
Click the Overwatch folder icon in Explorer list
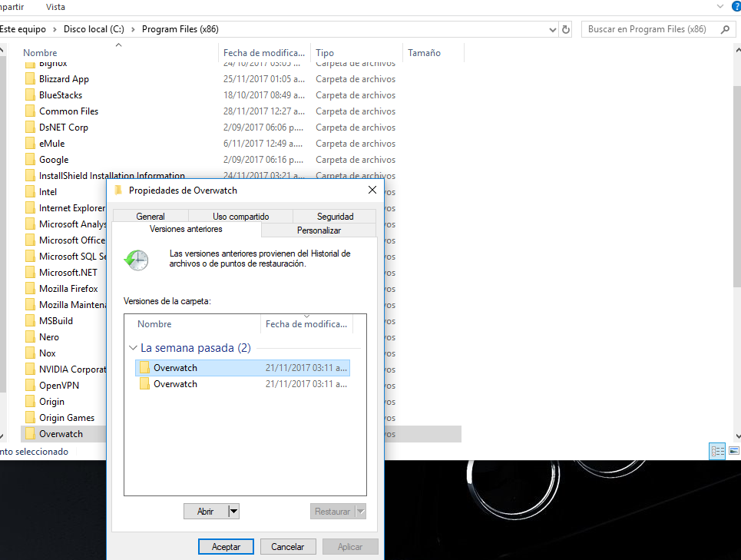[30, 433]
